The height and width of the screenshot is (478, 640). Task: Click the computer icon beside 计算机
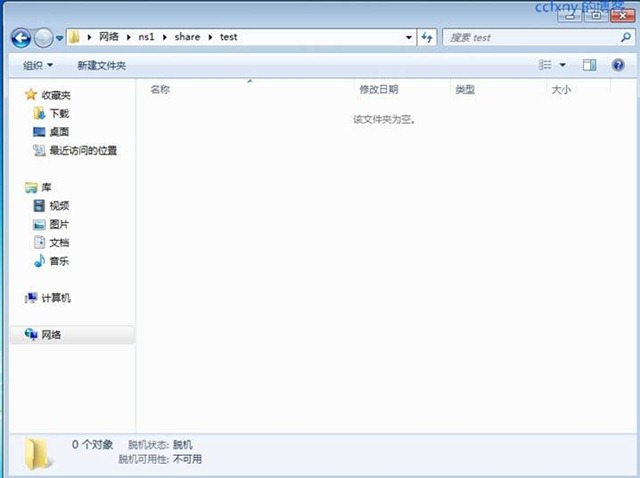[x=31, y=298]
